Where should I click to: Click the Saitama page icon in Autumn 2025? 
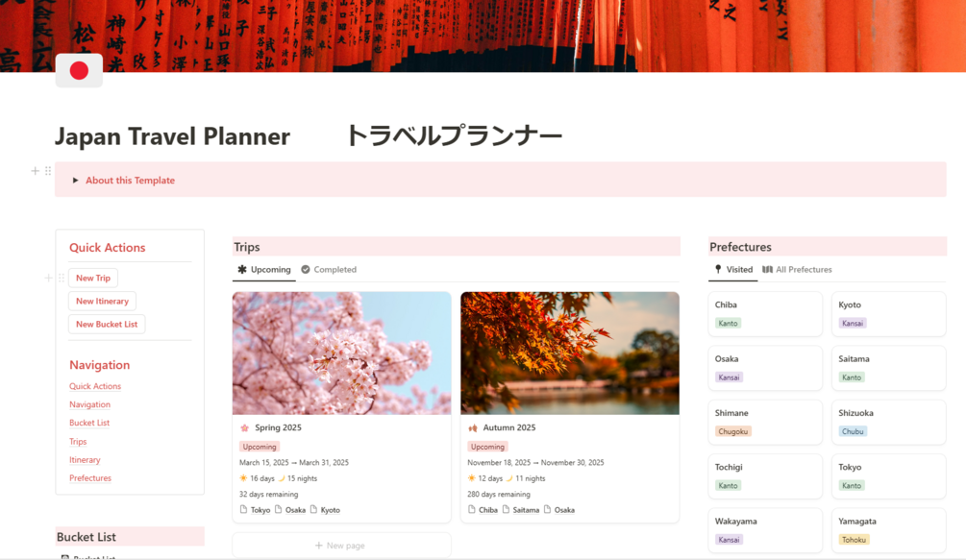point(506,509)
